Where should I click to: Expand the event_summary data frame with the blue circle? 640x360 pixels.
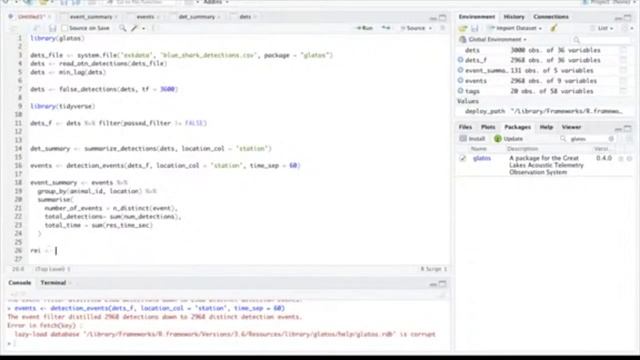(x=460, y=70)
